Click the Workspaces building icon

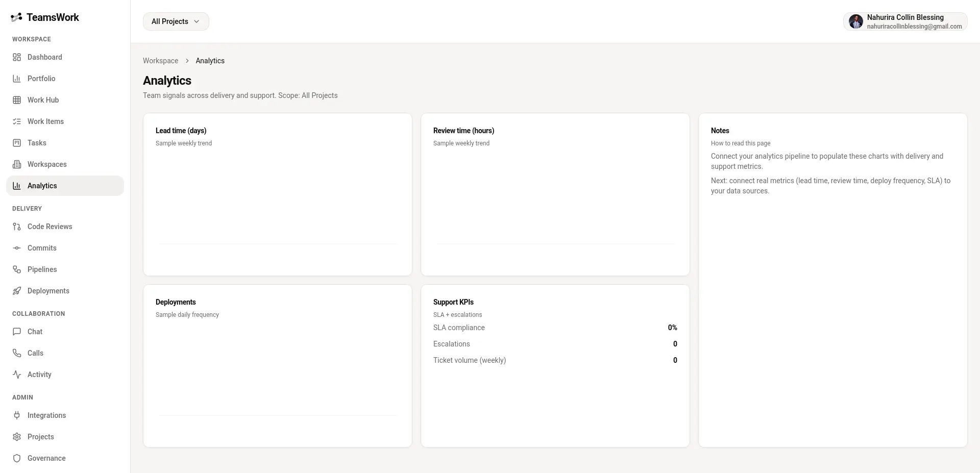[17, 164]
